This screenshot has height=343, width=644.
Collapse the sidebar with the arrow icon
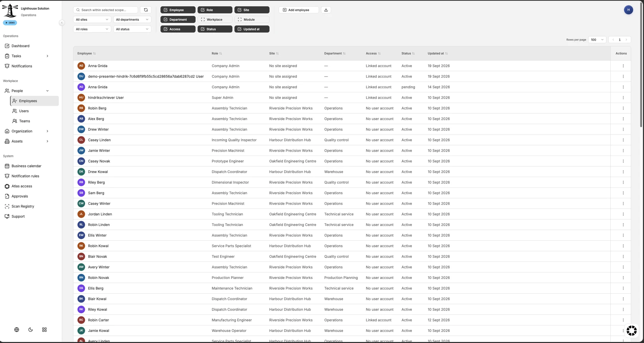pos(62,23)
